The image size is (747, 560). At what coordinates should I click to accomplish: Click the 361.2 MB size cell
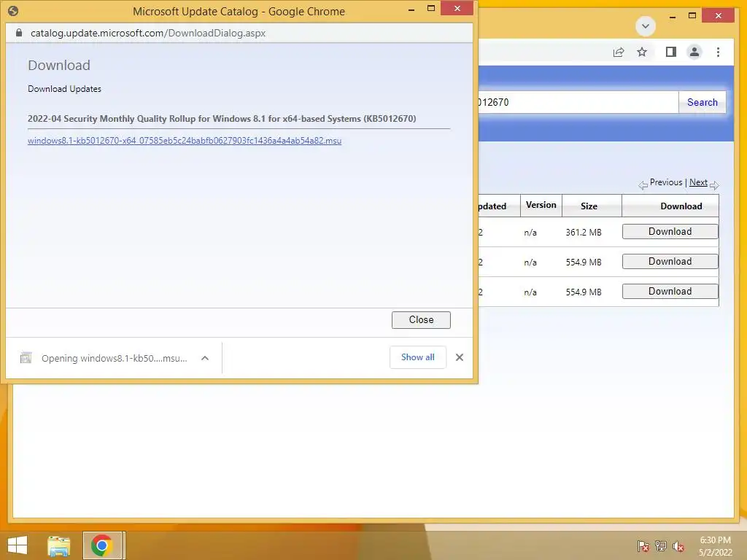(x=584, y=233)
